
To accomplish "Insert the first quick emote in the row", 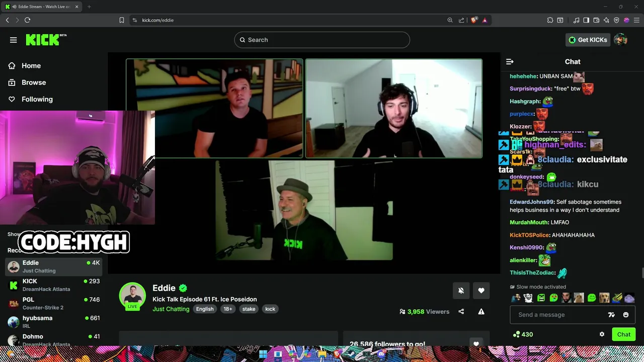I will [516, 298].
